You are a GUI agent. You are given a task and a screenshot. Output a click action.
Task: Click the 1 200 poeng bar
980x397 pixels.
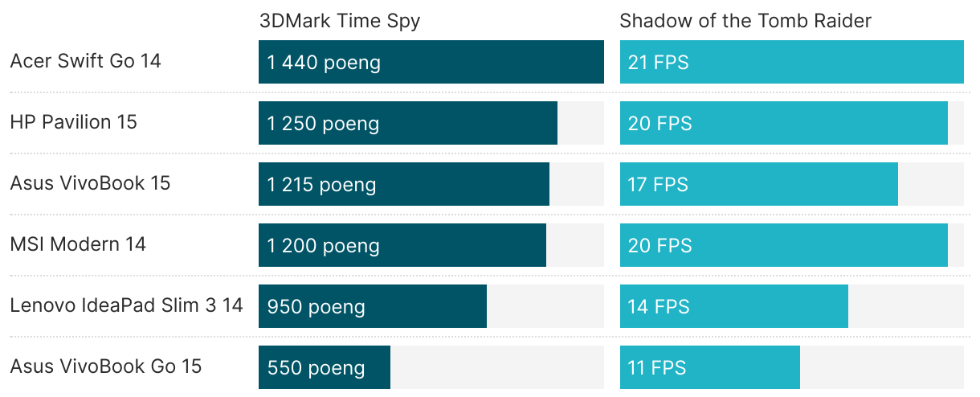[x=402, y=245]
